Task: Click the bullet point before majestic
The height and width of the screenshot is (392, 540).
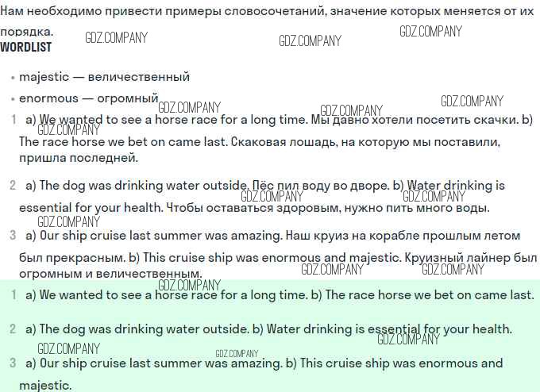Action: [x=13, y=78]
